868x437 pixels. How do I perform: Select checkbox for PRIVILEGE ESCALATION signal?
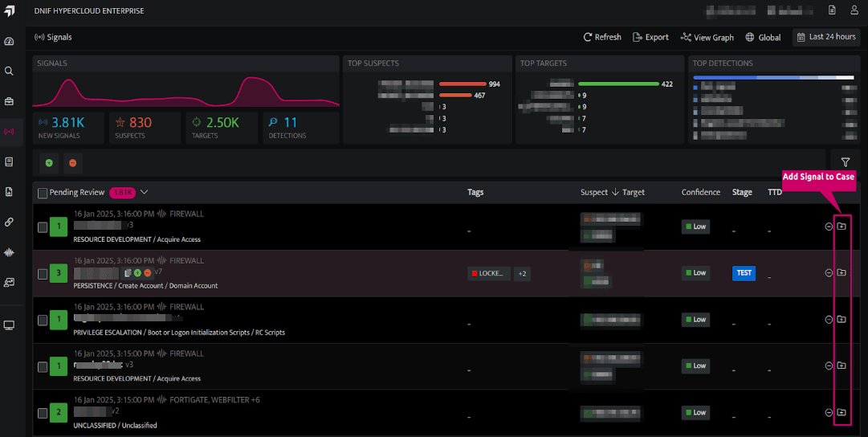pos(43,321)
